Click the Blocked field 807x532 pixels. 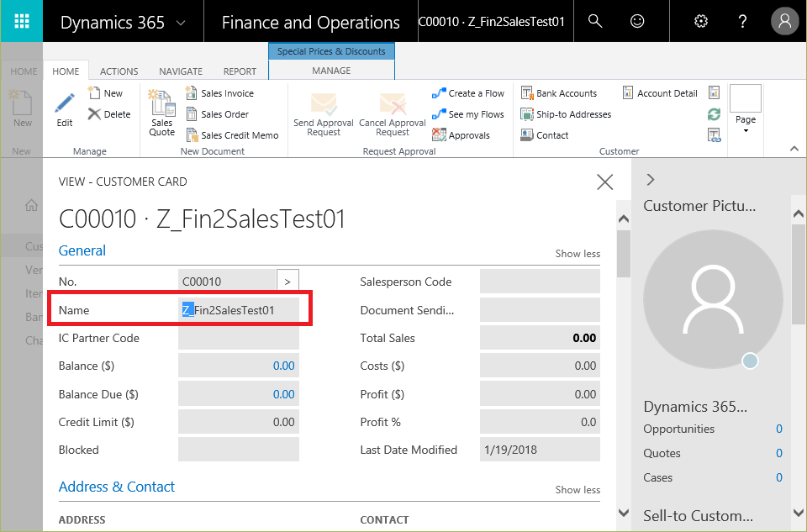(239, 450)
